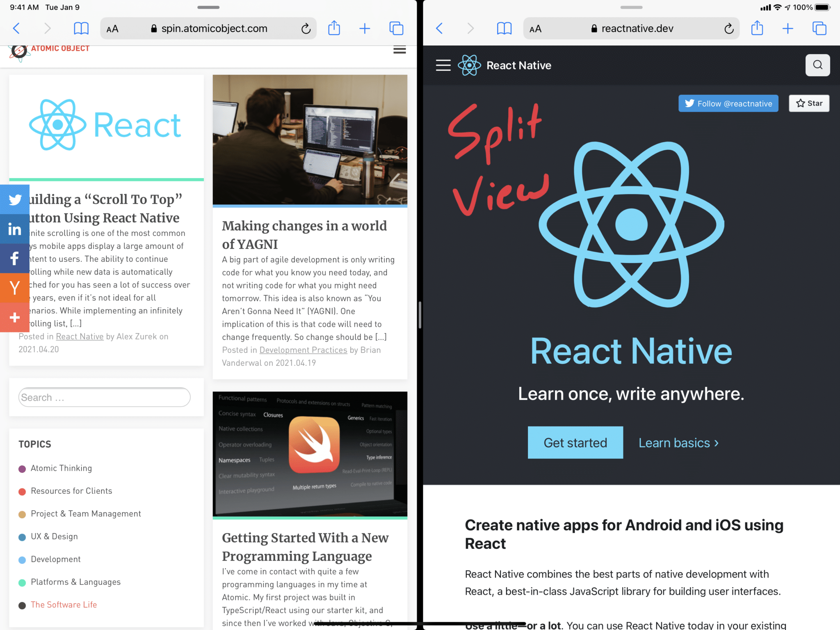
Task: Open Development Practices category link
Action: (x=303, y=350)
